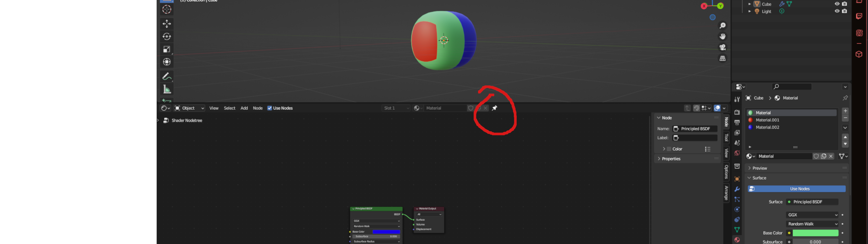Select Material.002 in material slots list

pos(767,127)
